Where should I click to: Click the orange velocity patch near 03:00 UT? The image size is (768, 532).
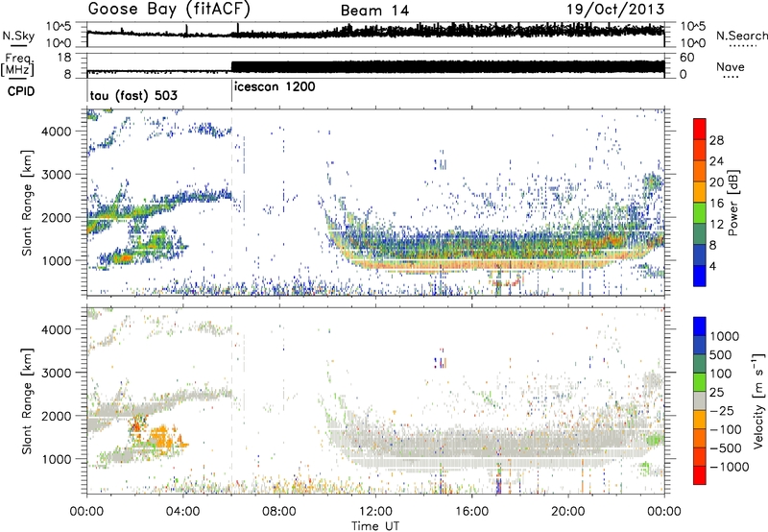pos(161,437)
